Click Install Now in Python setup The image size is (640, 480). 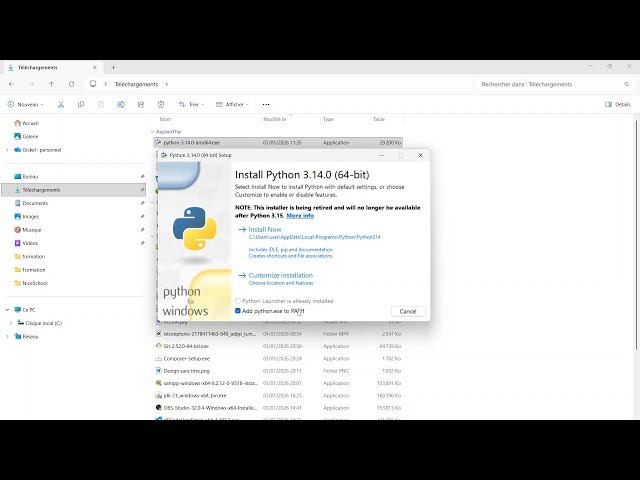265,229
